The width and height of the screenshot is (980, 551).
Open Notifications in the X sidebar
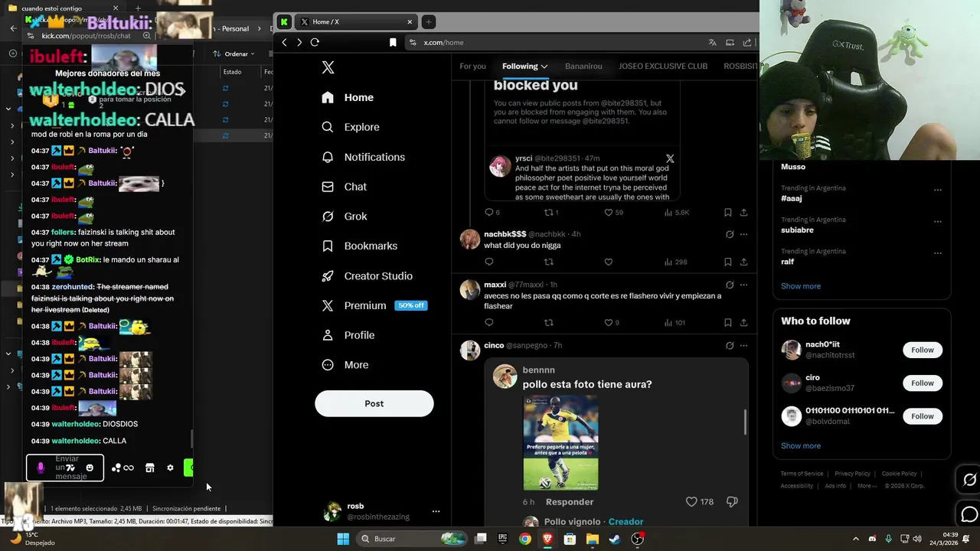(363, 157)
